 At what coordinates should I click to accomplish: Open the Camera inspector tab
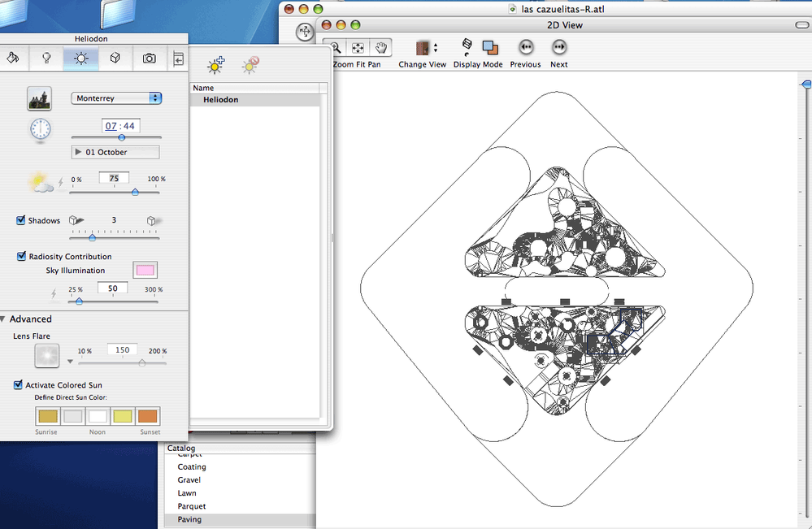[x=150, y=59]
